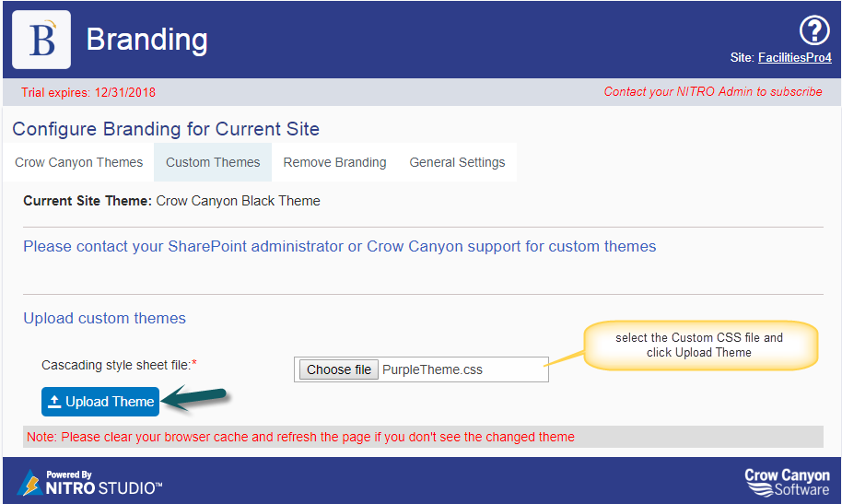
Task: Open help via the question mark icon
Action: coord(814,31)
